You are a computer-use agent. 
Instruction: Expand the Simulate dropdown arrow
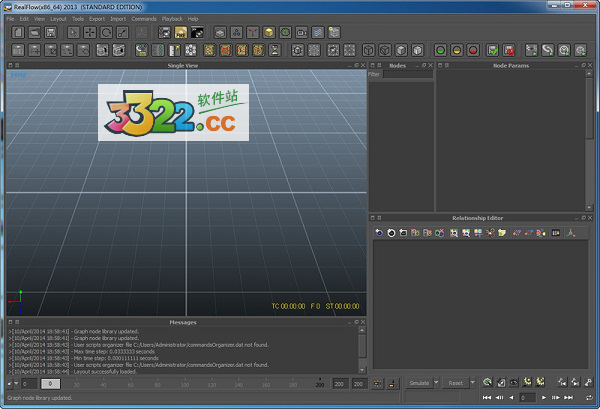[435, 383]
